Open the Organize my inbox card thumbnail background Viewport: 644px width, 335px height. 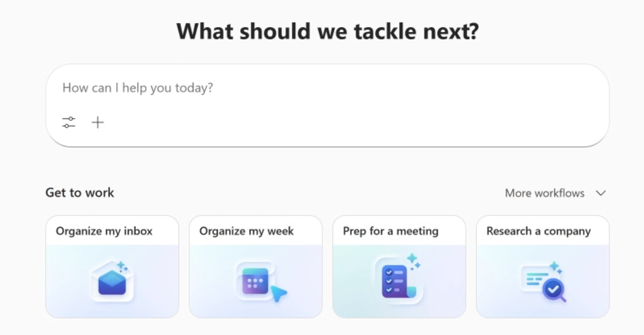click(x=67, y=302)
